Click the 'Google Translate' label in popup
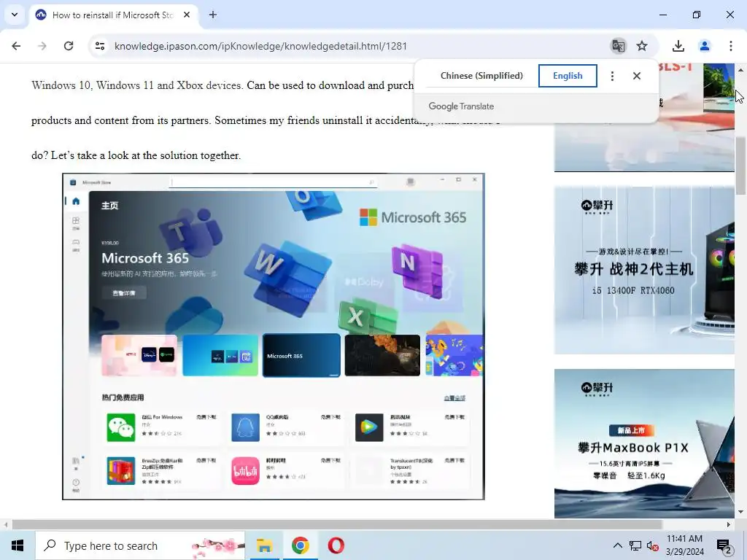Screen dimensions: 747x560 [461, 106]
